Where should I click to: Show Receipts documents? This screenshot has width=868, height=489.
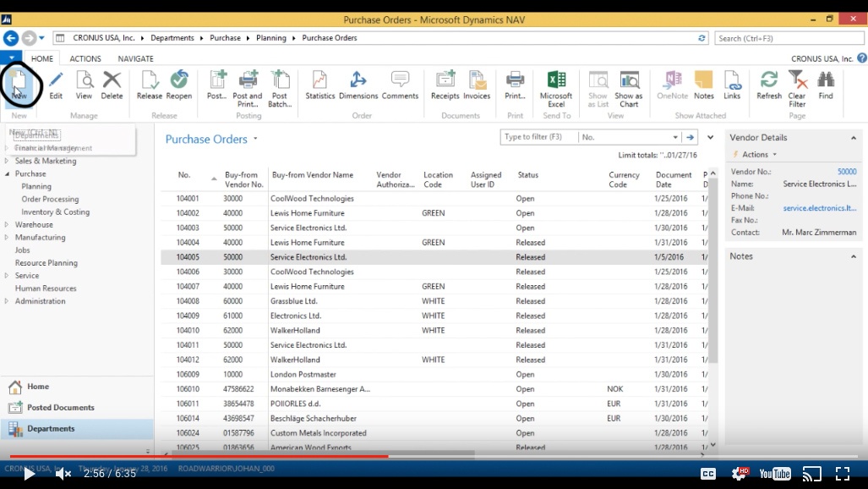pyautogui.click(x=445, y=85)
